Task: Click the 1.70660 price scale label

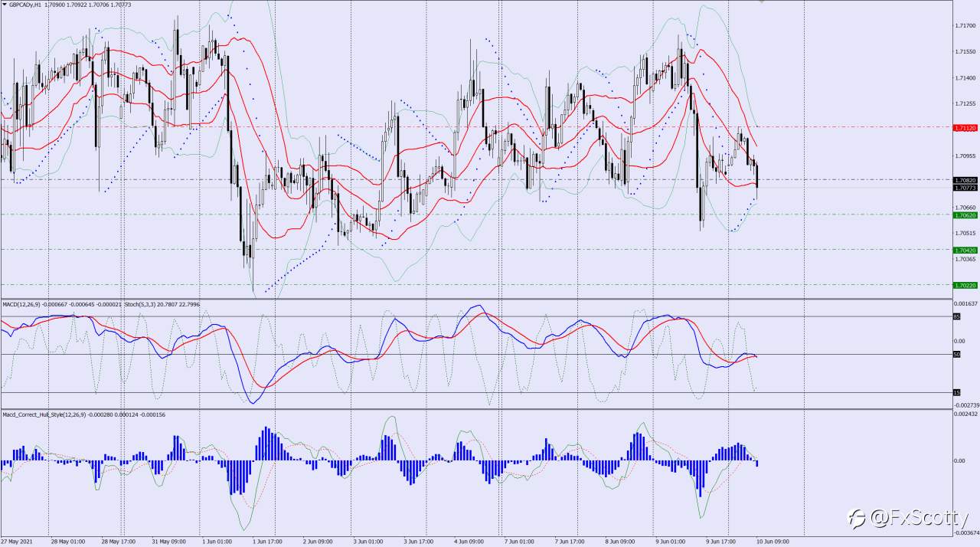Action: [965, 208]
